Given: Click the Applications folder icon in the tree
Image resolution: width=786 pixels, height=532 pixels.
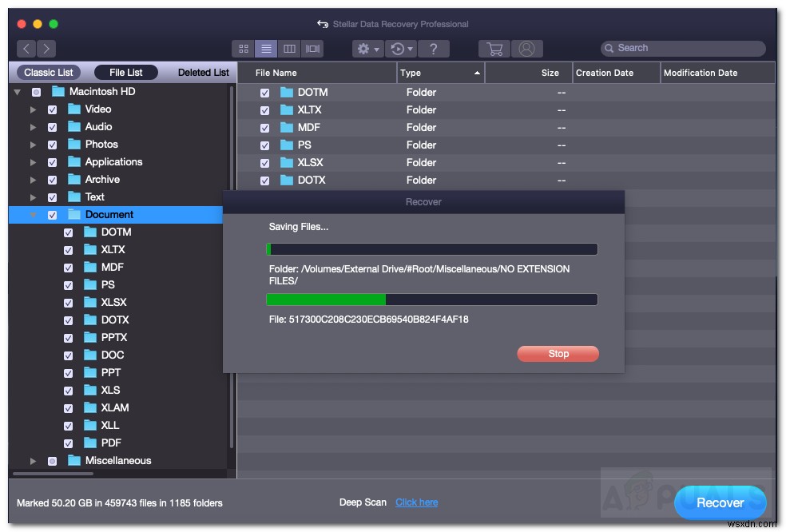Looking at the screenshot, I should coord(74,161).
